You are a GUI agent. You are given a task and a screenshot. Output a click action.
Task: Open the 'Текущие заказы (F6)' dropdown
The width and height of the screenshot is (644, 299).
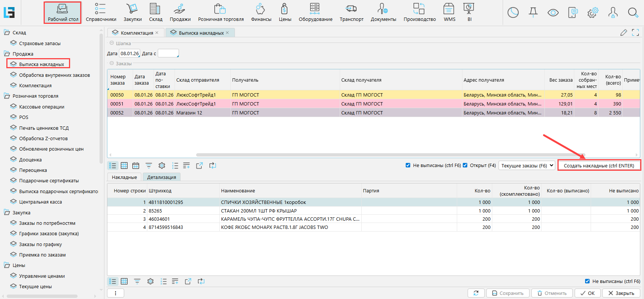point(527,166)
